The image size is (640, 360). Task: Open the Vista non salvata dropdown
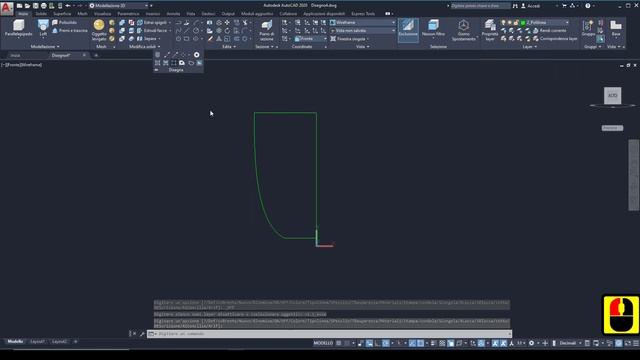(x=362, y=31)
